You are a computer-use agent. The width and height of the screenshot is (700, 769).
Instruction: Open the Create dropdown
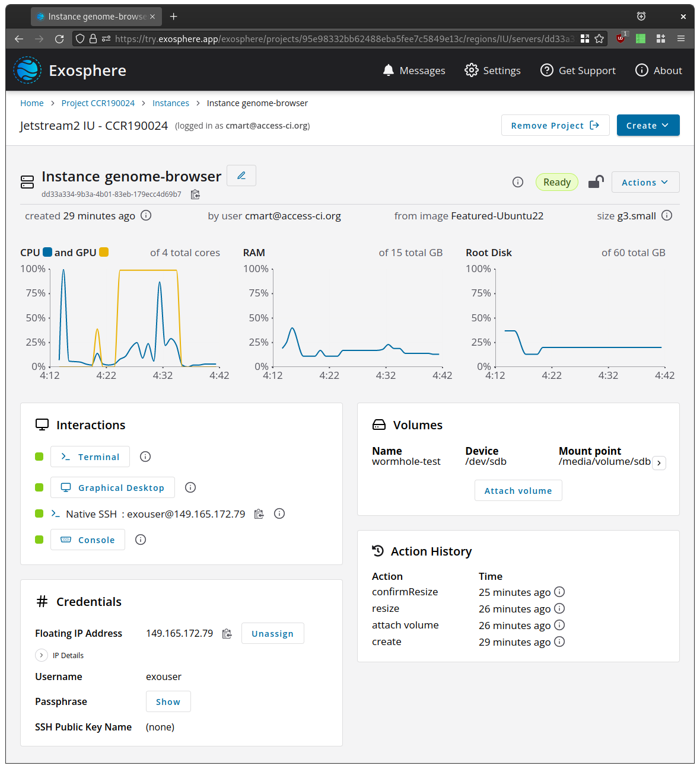[648, 125]
